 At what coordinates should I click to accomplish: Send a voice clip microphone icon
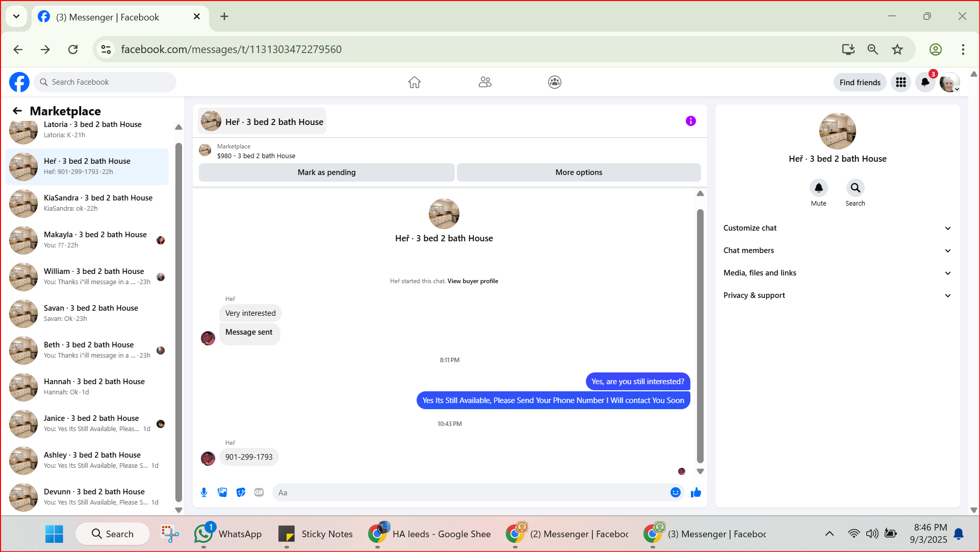pos(204,492)
